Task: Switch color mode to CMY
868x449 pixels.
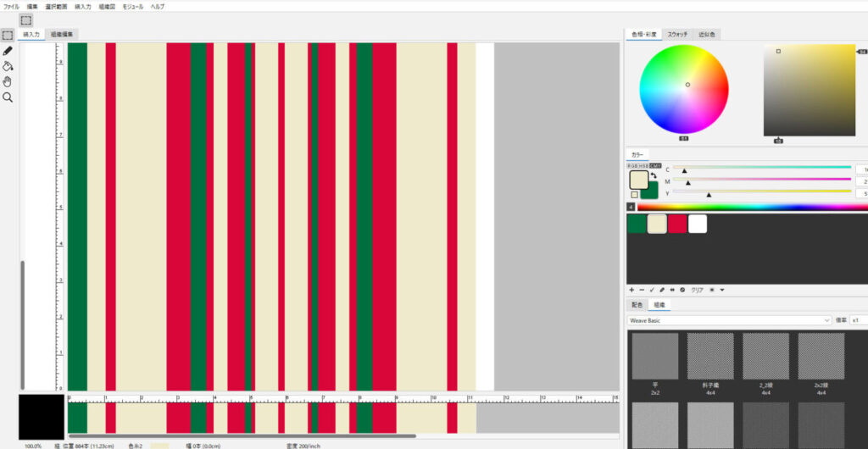Action: click(654, 166)
